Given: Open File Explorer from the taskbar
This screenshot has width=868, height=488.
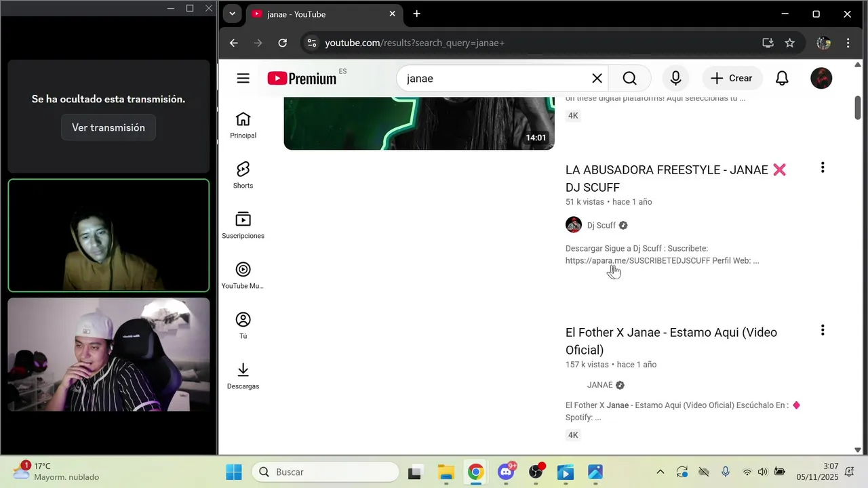Looking at the screenshot, I should click(x=446, y=472).
